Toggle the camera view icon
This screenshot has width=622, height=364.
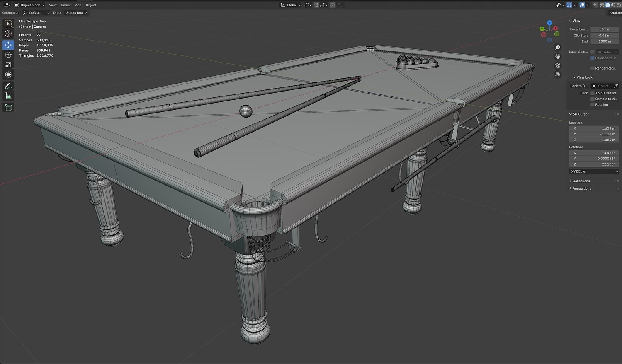point(558,65)
